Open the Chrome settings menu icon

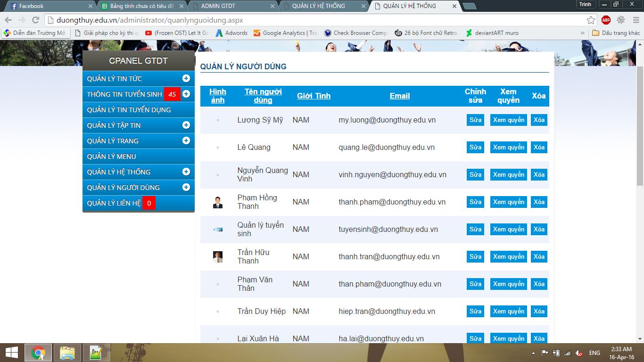tap(635, 20)
